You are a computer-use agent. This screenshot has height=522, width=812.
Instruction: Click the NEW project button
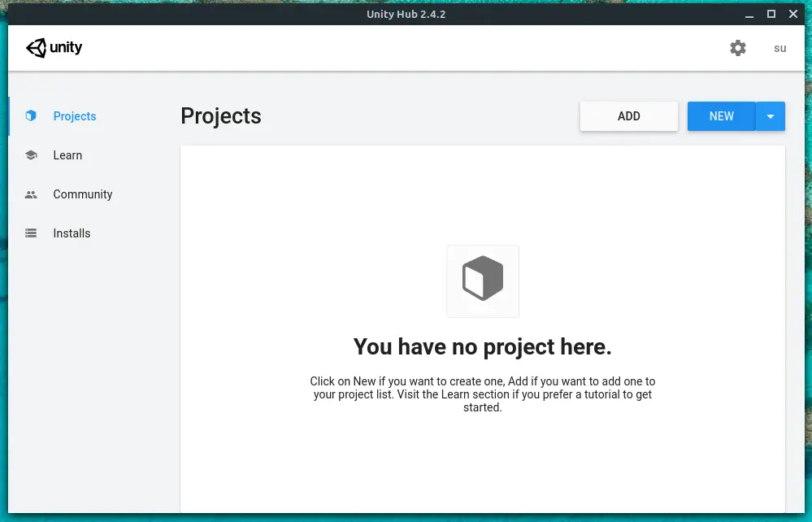(722, 116)
